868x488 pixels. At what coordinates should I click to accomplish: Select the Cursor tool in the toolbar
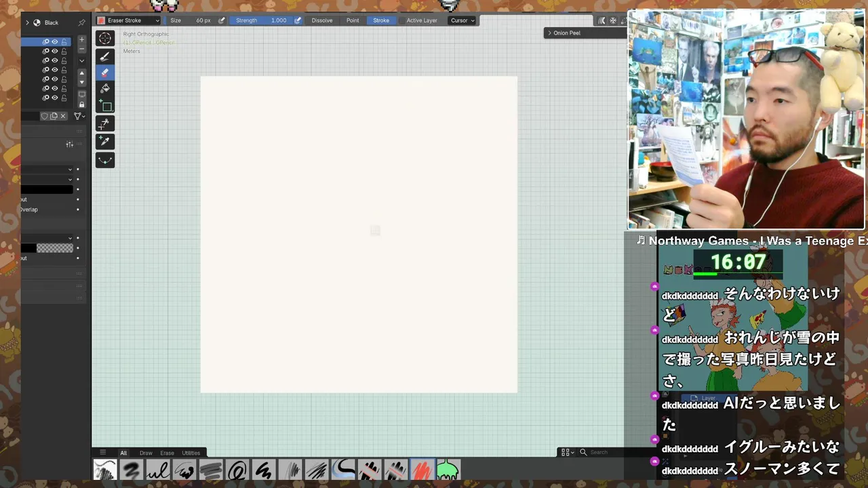tap(105, 38)
